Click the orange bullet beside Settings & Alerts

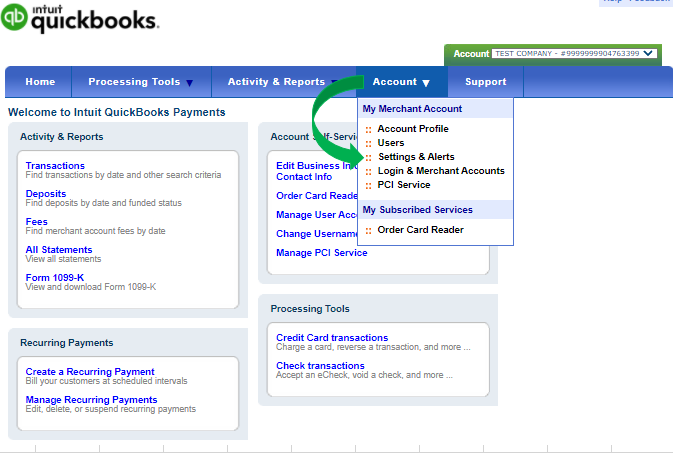click(x=368, y=158)
